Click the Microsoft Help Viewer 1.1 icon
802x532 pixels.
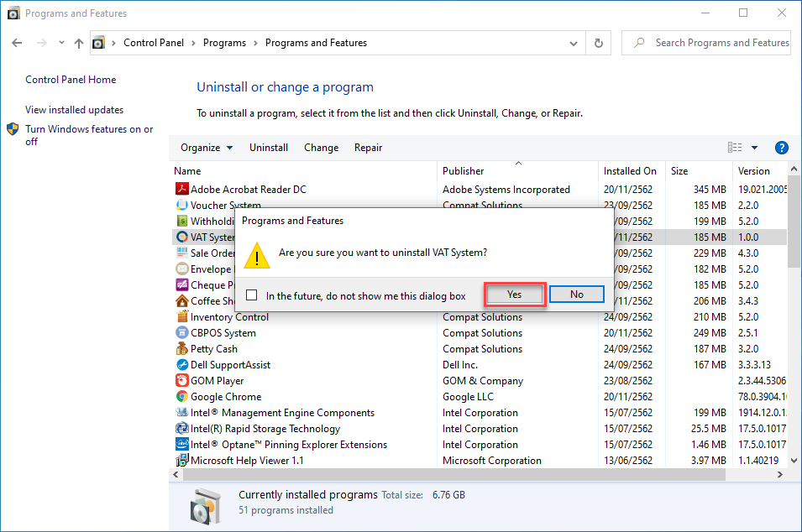181,460
